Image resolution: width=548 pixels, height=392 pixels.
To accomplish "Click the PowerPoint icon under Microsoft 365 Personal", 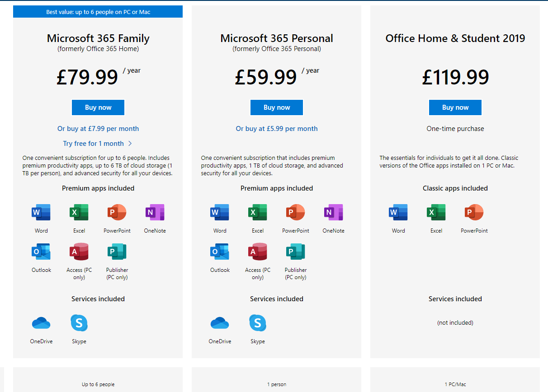I will [x=296, y=212].
